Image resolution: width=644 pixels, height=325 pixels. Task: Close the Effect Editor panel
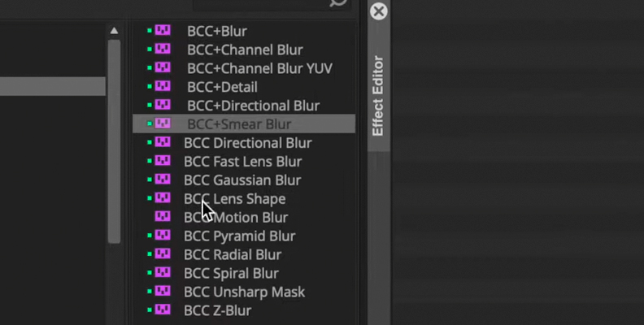378,11
